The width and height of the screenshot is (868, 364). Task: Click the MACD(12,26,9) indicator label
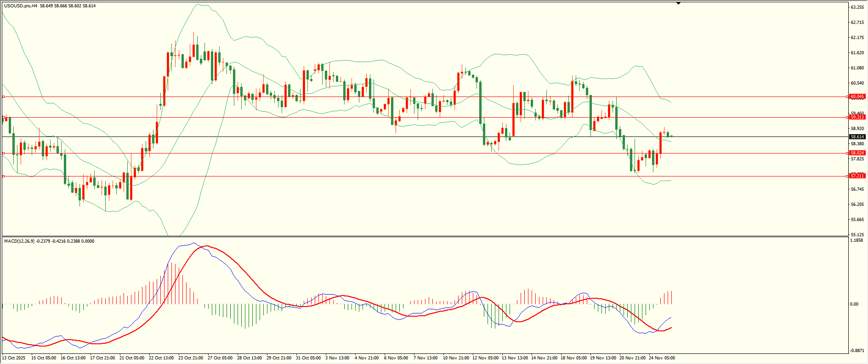pyautogui.click(x=18, y=241)
